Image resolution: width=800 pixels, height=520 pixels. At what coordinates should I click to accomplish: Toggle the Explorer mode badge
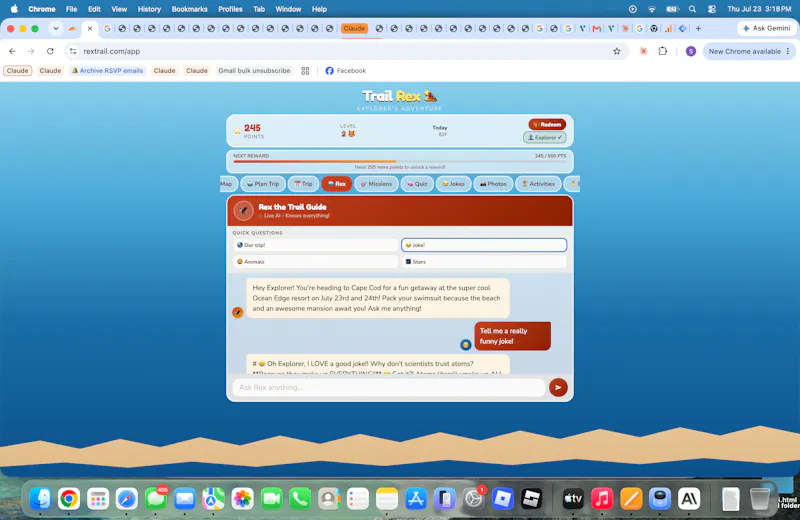point(545,137)
